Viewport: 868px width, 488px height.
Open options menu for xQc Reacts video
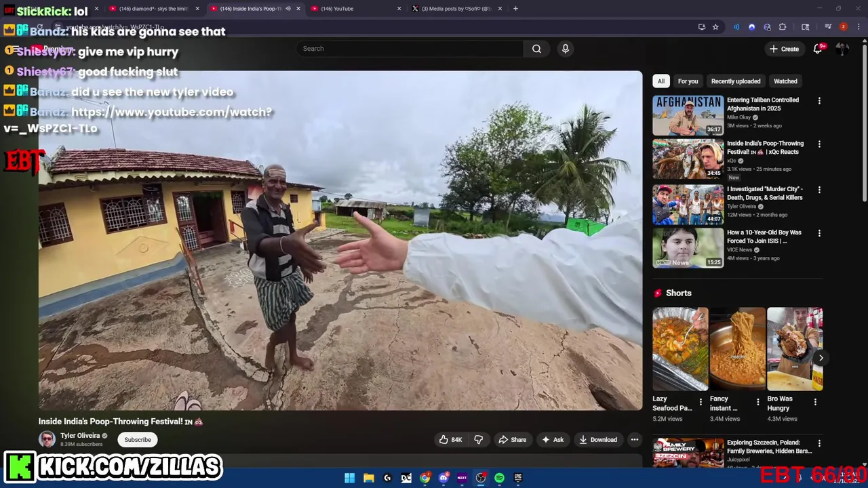pyautogui.click(x=819, y=144)
